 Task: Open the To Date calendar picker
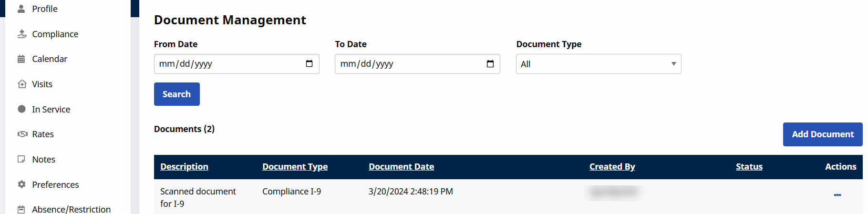(x=490, y=64)
